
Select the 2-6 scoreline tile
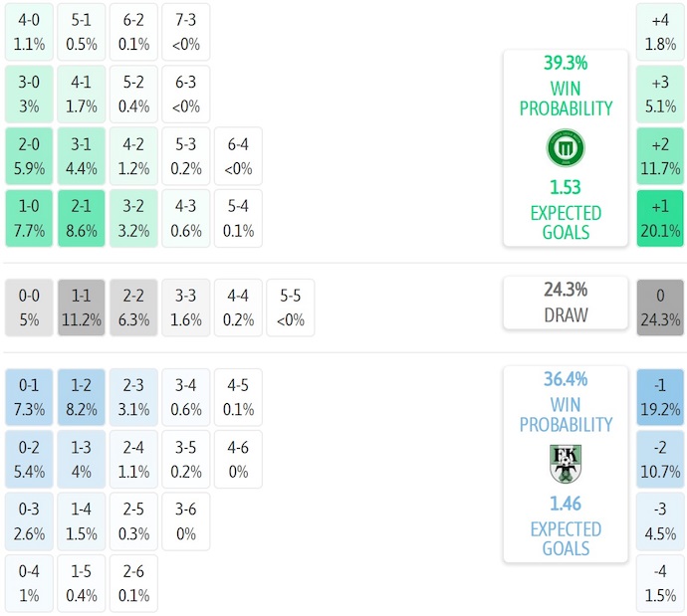[x=133, y=583]
